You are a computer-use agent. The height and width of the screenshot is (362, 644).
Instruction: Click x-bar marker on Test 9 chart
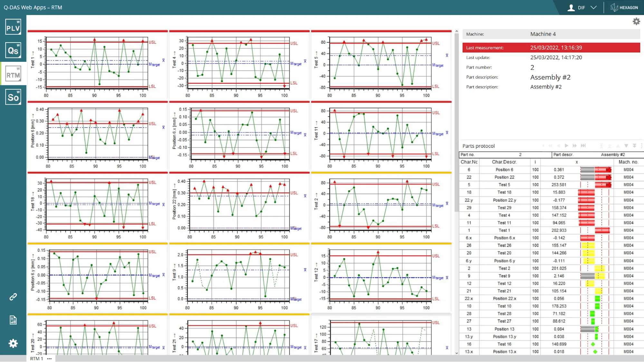pos(305,270)
